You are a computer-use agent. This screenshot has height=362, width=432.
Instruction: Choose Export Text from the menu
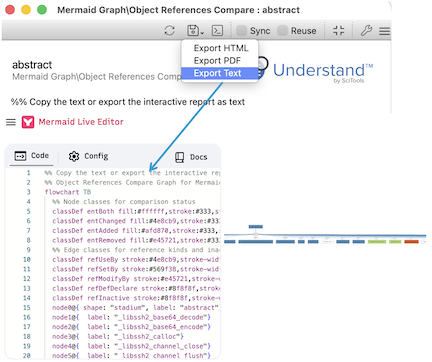220,73
